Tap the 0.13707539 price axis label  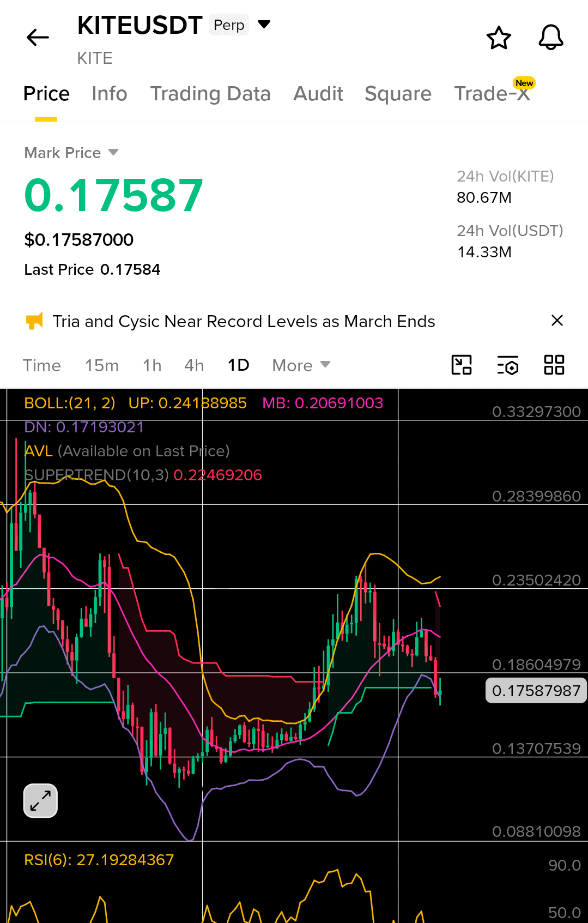(536, 749)
